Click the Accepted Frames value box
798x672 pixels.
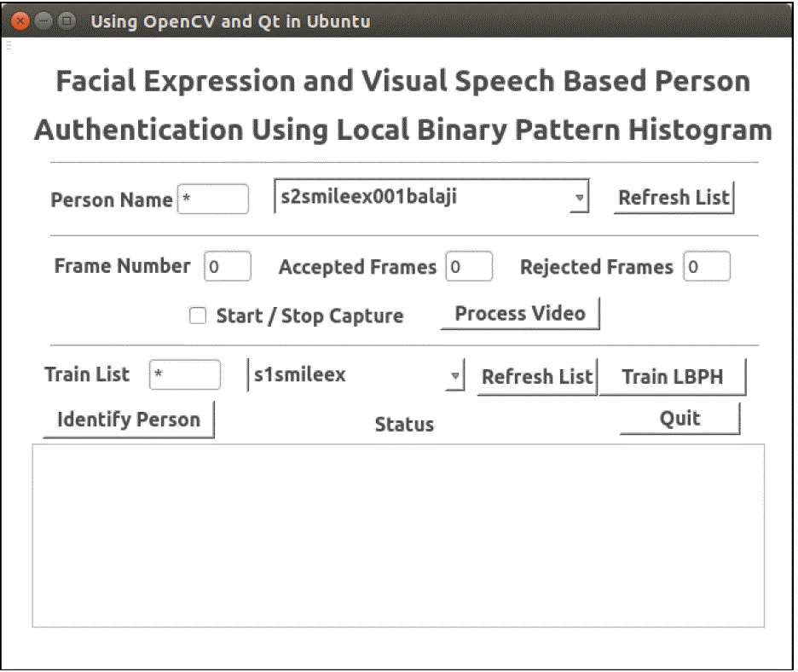pos(469,267)
